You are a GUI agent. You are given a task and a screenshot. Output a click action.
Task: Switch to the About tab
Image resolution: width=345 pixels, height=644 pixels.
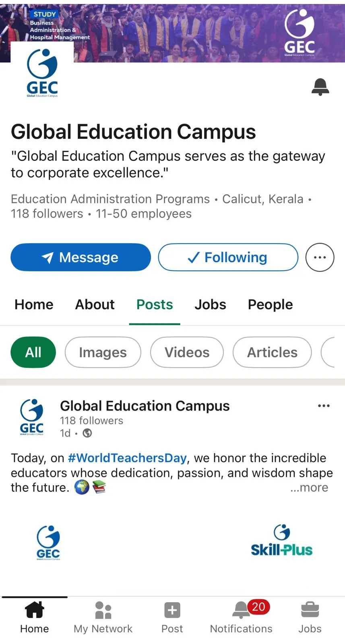pos(95,305)
